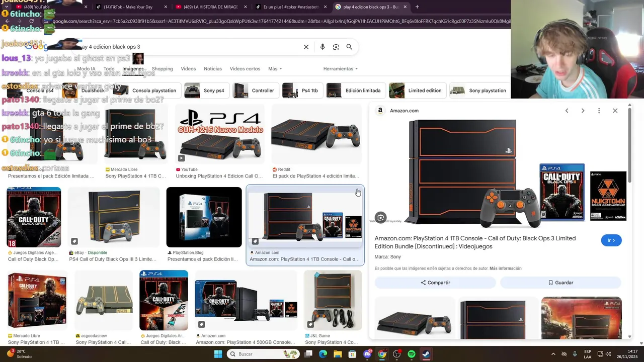Click the Compartir share button
The height and width of the screenshot is (362, 644).
[x=435, y=283]
